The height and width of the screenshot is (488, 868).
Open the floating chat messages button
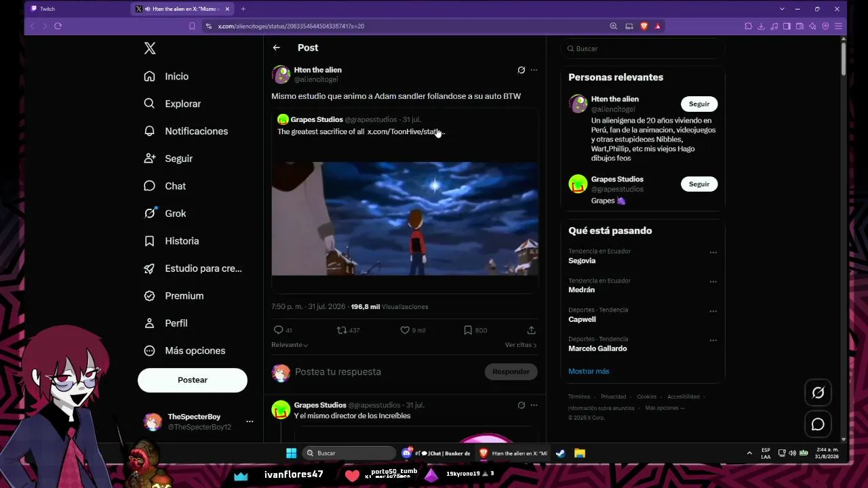click(818, 424)
